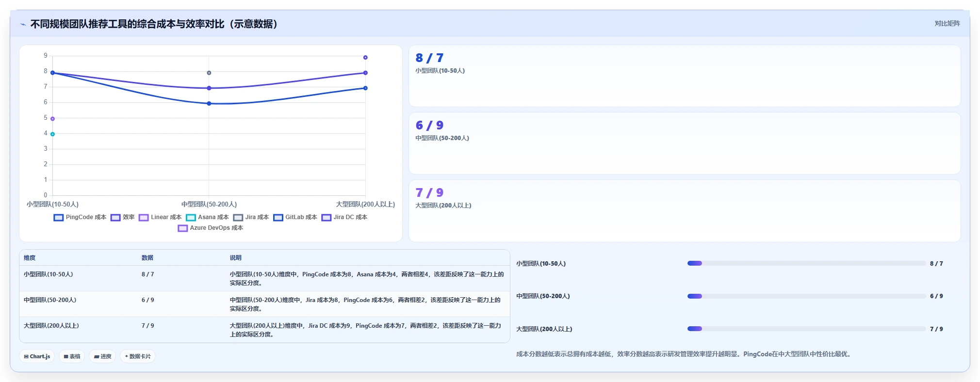Select the 8 / 7 small team card

coord(685,76)
